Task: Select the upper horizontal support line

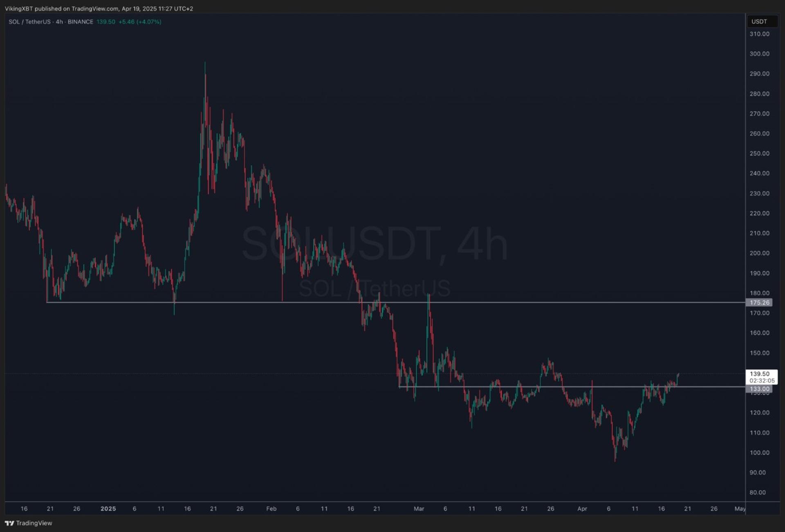Action: pyautogui.click(x=396, y=302)
